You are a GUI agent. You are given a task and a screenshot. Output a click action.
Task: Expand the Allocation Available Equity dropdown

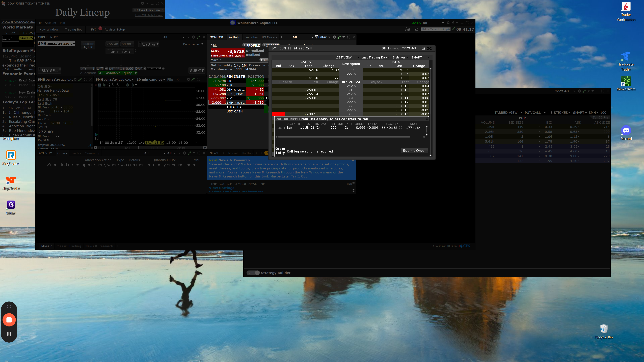[x=136, y=73]
